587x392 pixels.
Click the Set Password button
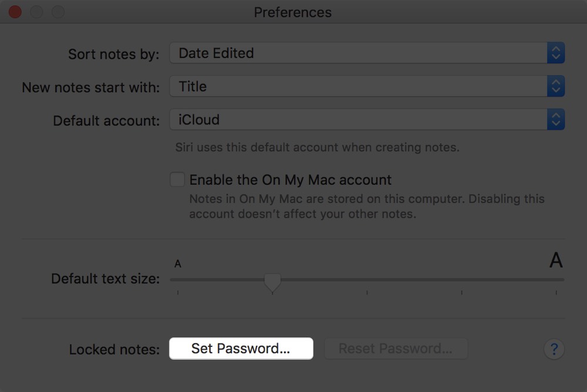point(241,348)
